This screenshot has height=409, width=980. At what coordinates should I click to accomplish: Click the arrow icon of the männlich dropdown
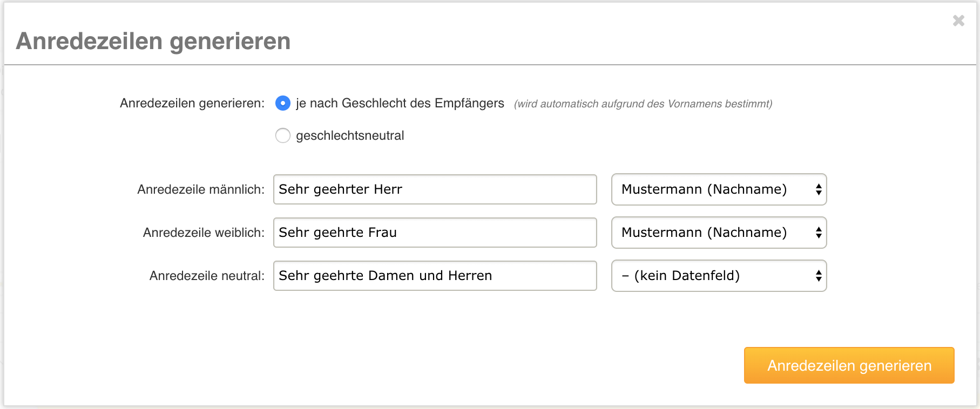[819, 189]
